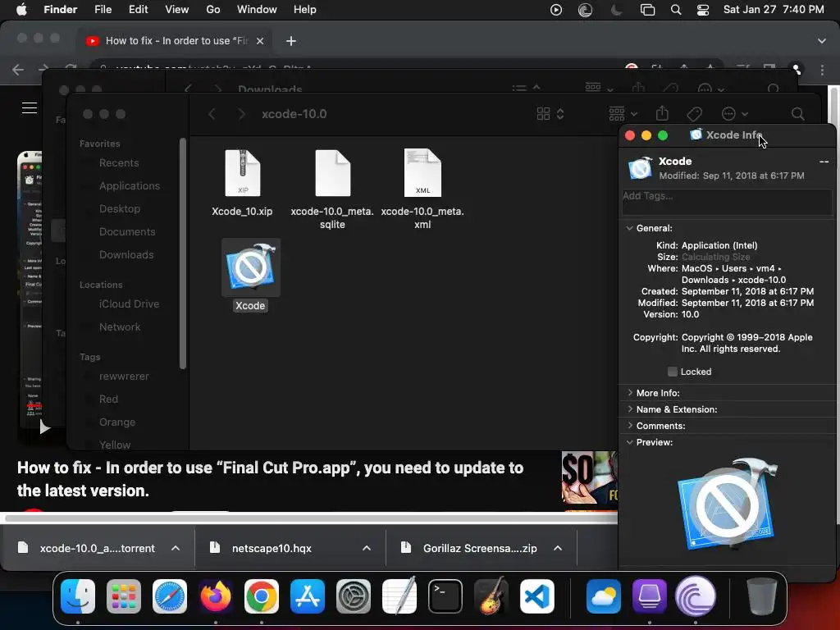
Task: Select Network in Finder sidebar
Action: pyautogui.click(x=120, y=326)
